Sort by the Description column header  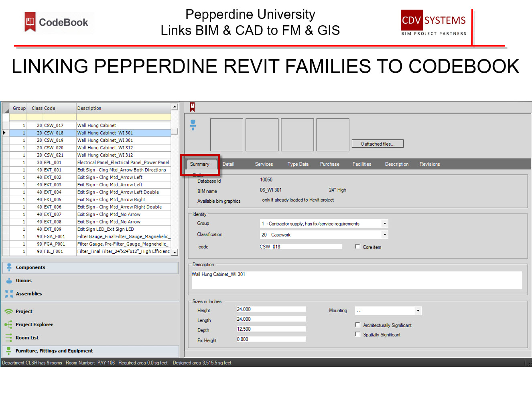[x=124, y=108]
